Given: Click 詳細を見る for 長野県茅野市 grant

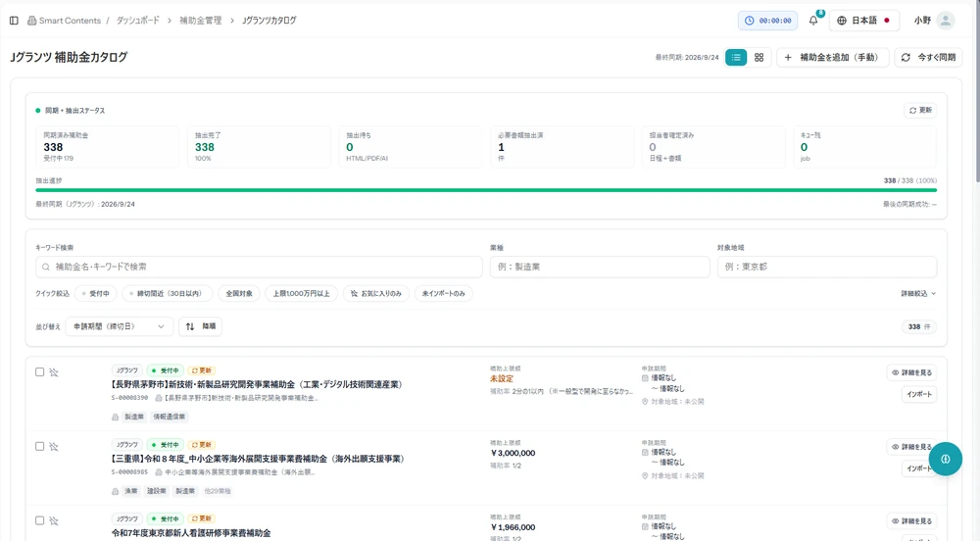Looking at the screenshot, I should (x=911, y=373).
